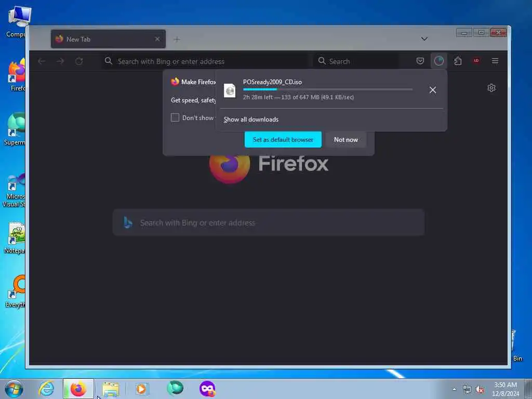
Task: Tick the Don't show checkbox
Action: [175, 117]
